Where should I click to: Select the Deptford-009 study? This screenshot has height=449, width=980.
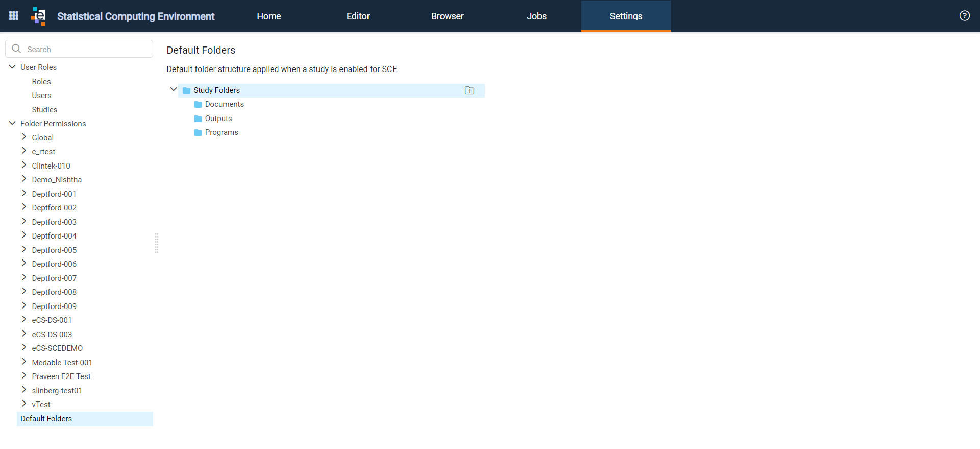pyautogui.click(x=54, y=306)
